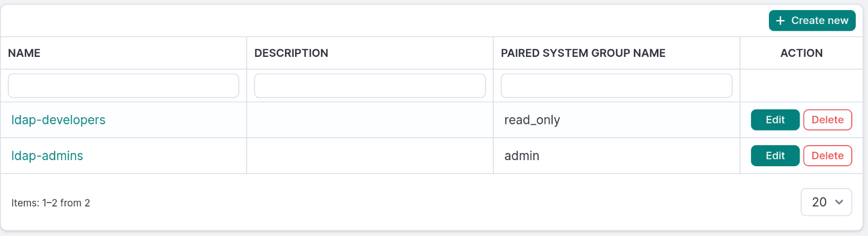
Task: Click the empty description cell for ldap-admins
Action: [x=370, y=156]
